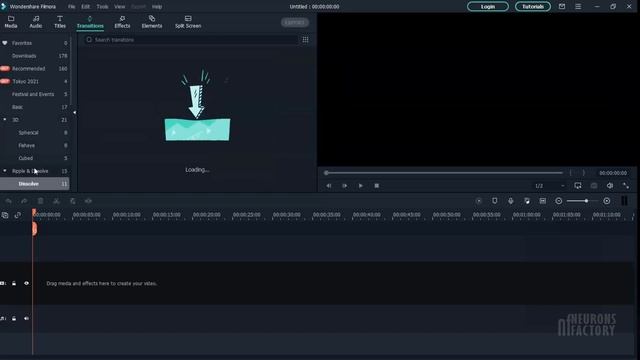Image resolution: width=640 pixels, height=360 pixels.
Task: Select the Downloads category
Action: point(35,56)
